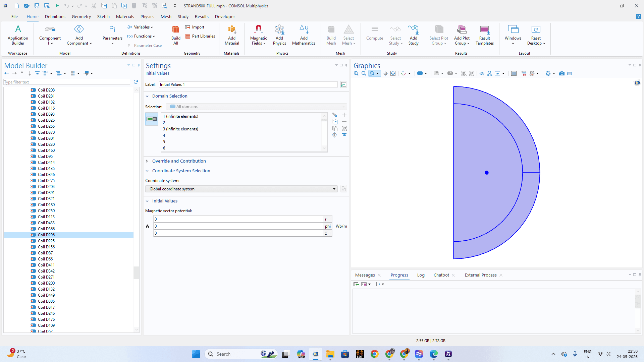This screenshot has width=644, height=362.
Task: Collapse Initial Values section
Action: pyautogui.click(x=147, y=201)
